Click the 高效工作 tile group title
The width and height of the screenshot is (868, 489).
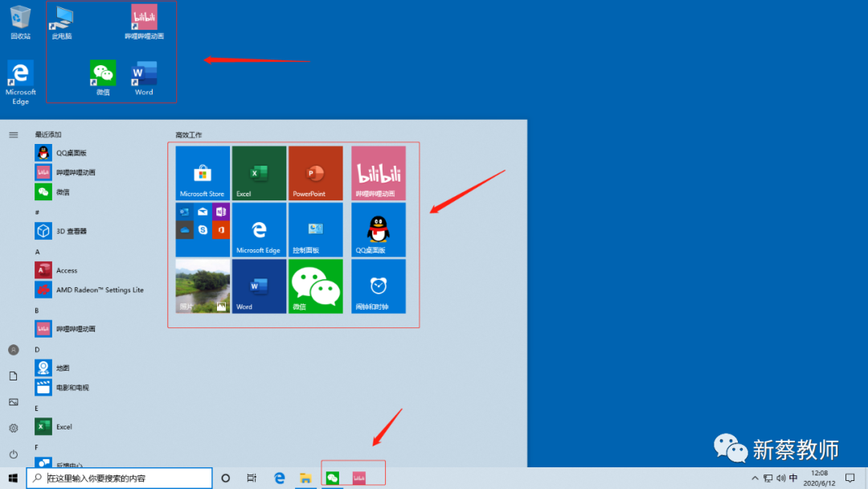(x=189, y=135)
